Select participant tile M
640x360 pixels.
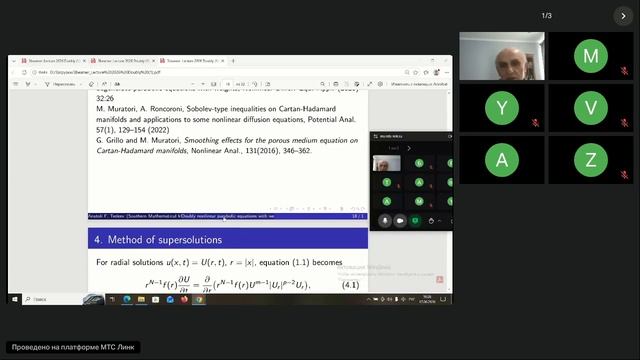591,56
